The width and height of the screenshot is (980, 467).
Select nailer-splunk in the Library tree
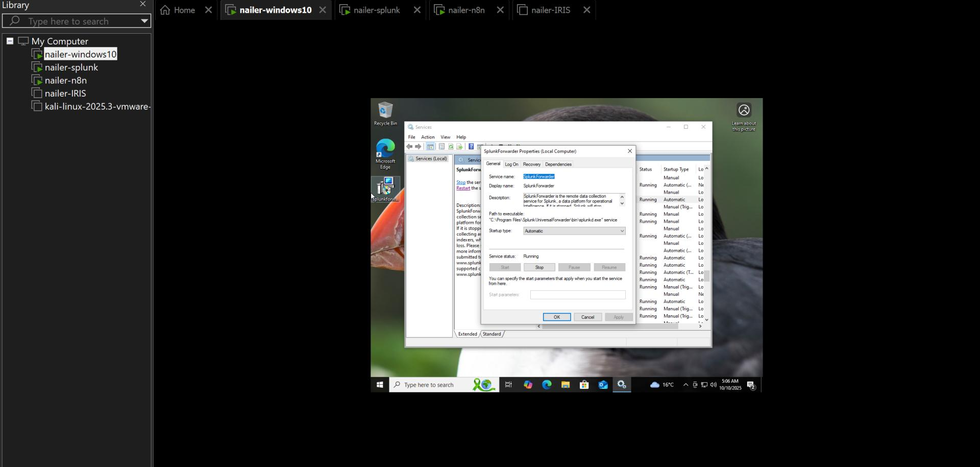click(71, 67)
